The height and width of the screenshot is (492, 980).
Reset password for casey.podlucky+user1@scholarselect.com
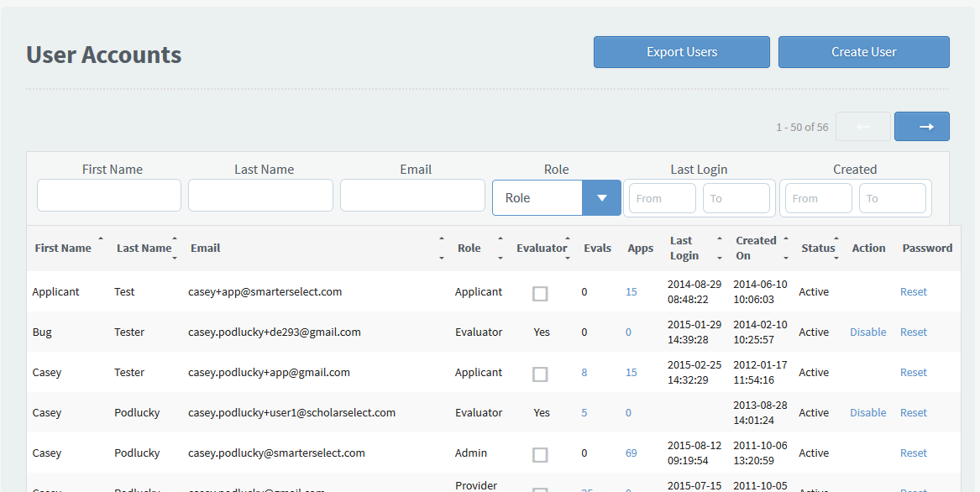(913, 412)
